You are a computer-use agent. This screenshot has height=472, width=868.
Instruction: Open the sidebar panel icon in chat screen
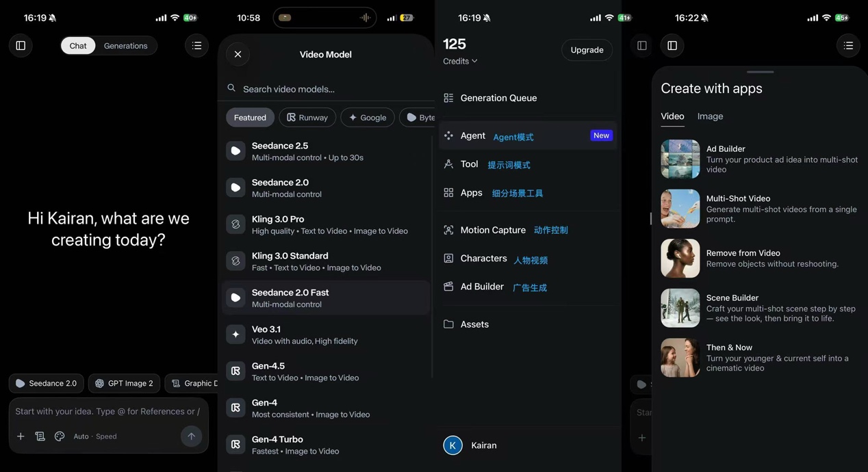click(x=21, y=46)
